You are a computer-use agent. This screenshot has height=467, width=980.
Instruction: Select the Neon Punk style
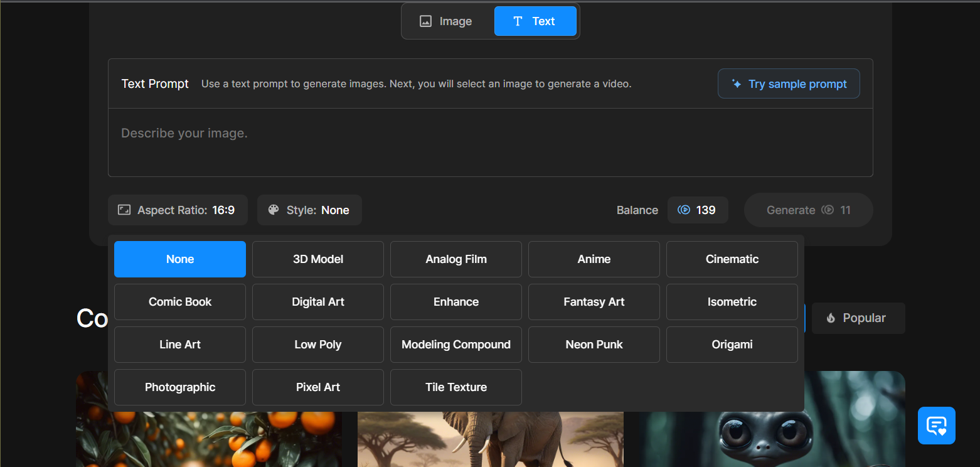[594, 345]
